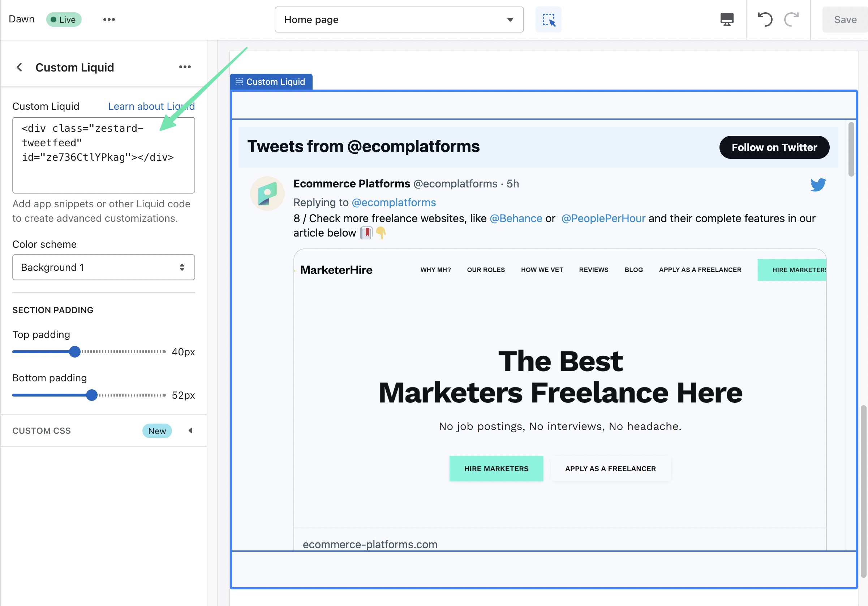Click the Ecommerce Platforms profile avatar
This screenshot has width=868, height=606.
tap(267, 194)
